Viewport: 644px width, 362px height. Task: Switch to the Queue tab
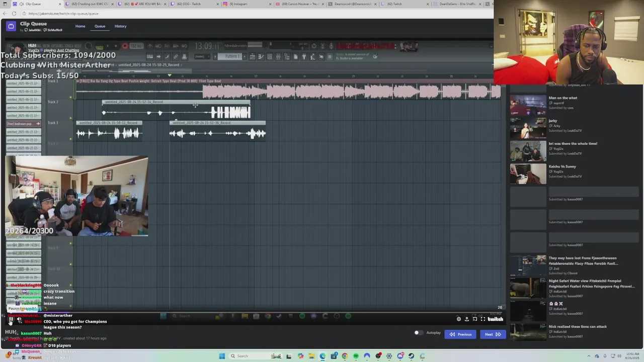(100, 26)
